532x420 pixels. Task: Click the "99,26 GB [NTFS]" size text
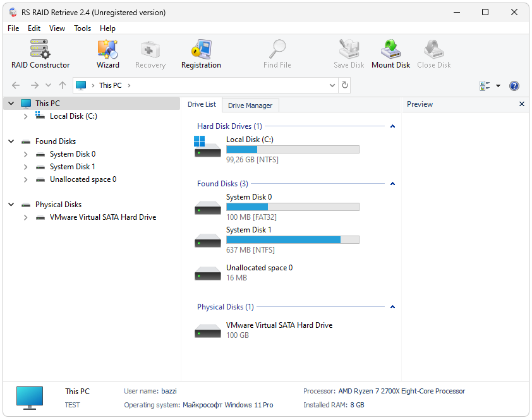coord(252,159)
